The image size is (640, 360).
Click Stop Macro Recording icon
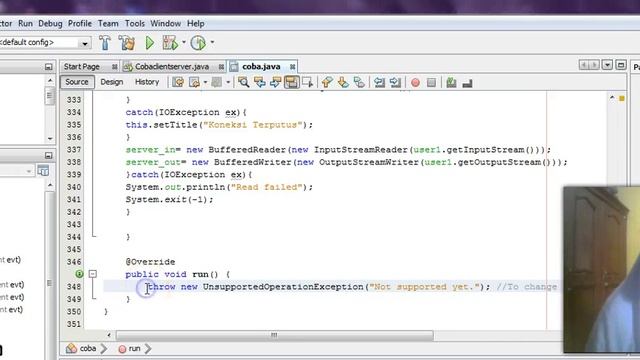pyautogui.click(x=431, y=83)
